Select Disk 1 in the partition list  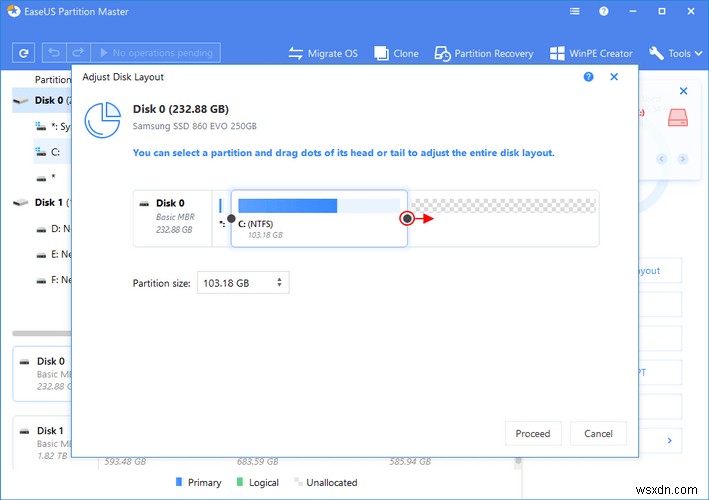click(x=42, y=203)
